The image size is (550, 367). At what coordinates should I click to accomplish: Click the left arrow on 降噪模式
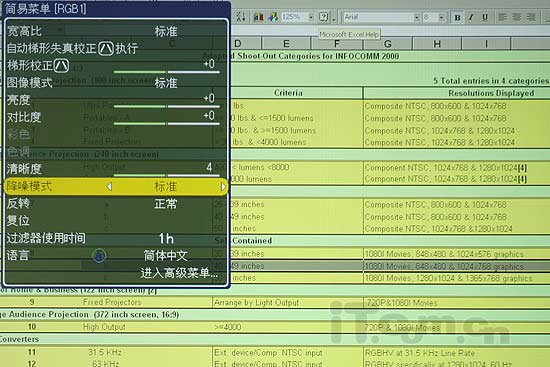point(109,187)
